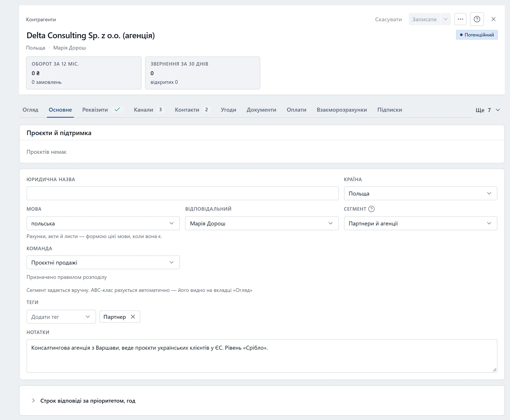The image size is (510, 420).
Task: Remove the Партнер tag
Action: [x=133, y=316]
